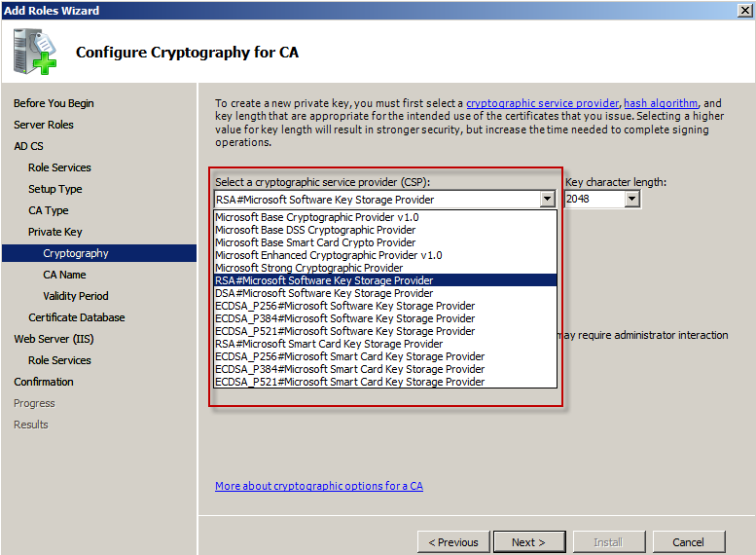756x555 pixels.
Task: Cancel the wizard
Action: tap(688, 542)
